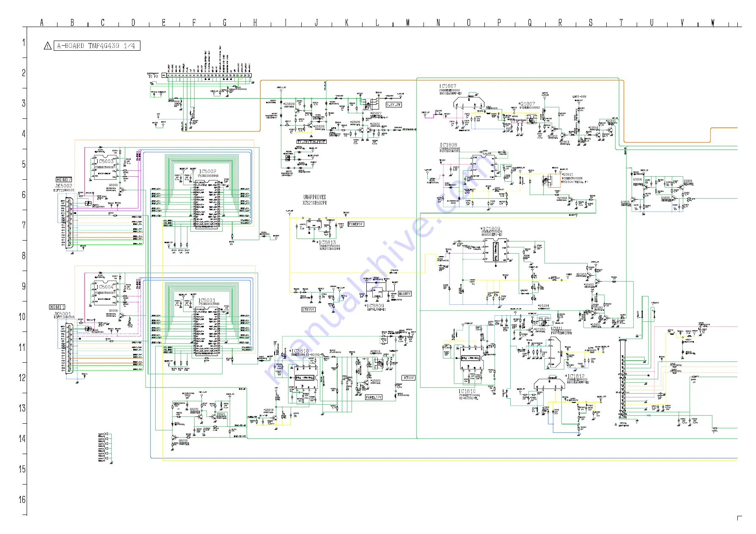Image resolution: width=756 pixels, height=534 pixels.
Task: Click the TO P2 connector label
Action: (x=153, y=77)
